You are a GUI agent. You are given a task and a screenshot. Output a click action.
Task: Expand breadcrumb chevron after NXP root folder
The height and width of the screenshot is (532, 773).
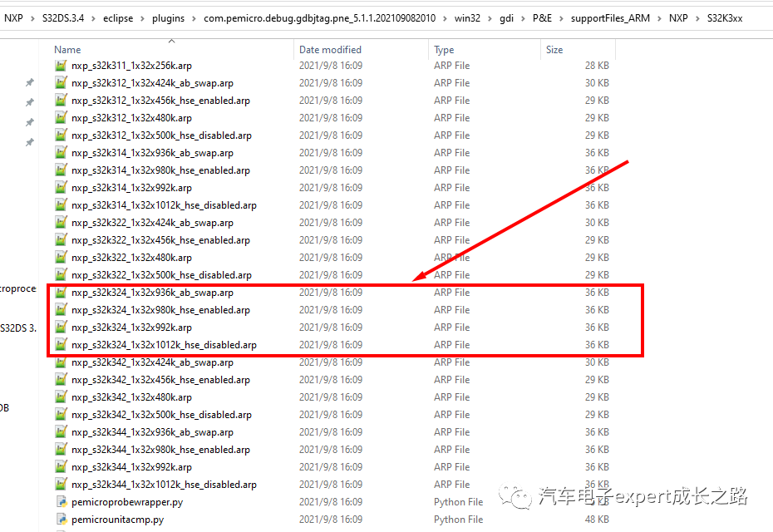[x=32, y=19]
